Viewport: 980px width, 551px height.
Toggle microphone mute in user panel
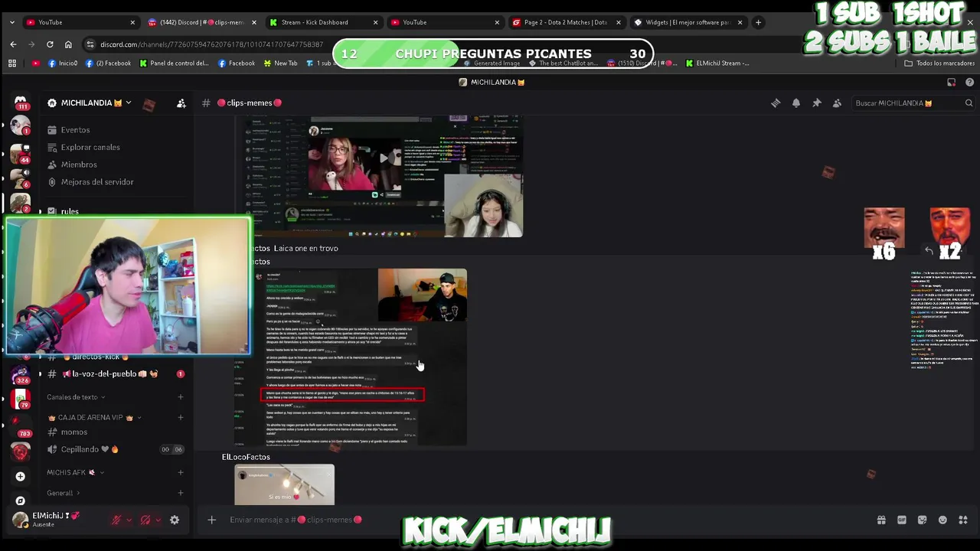pyautogui.click(x=116, y=520)
